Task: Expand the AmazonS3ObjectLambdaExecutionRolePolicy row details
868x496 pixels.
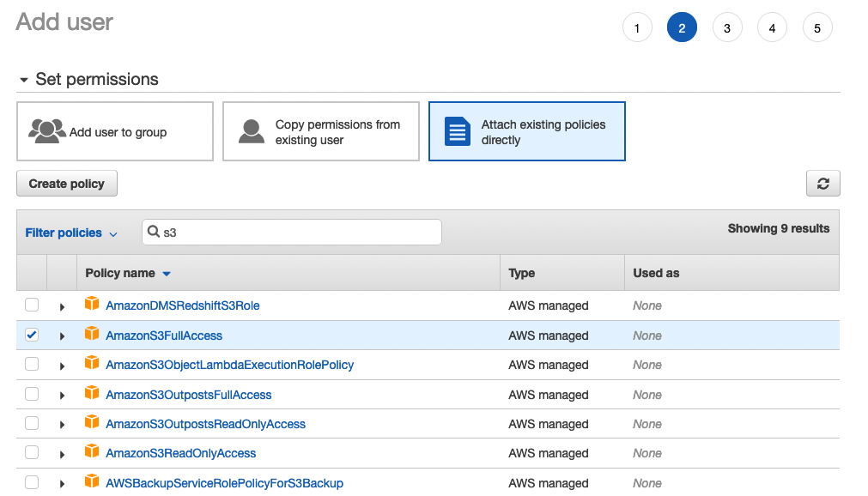Action: 62,366
